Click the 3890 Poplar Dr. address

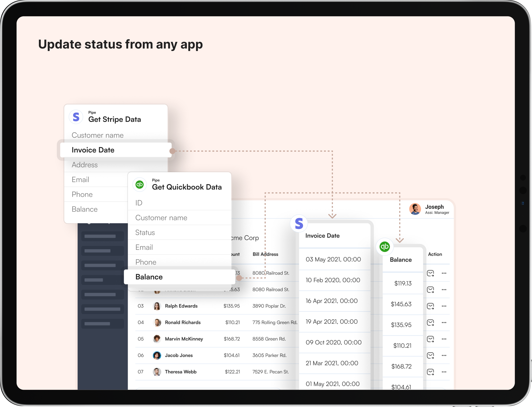269,306
